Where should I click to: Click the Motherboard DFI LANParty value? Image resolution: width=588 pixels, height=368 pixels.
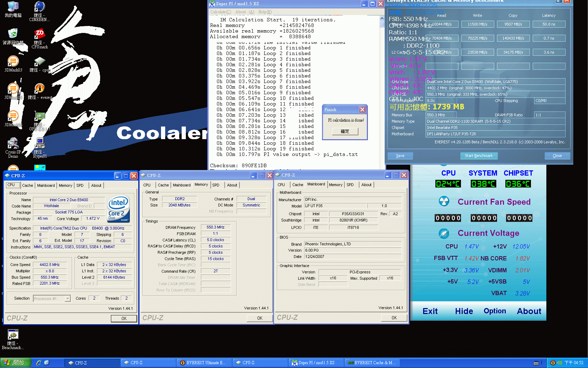(495, 134)
